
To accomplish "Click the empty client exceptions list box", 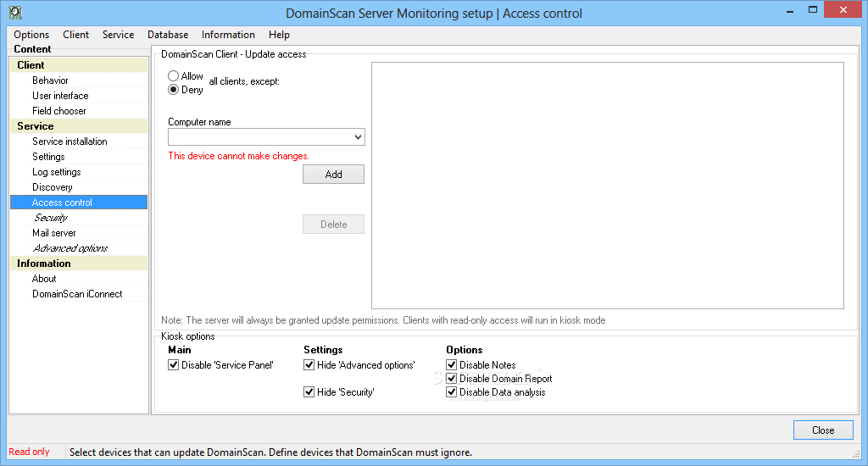I will click(607, 186).
